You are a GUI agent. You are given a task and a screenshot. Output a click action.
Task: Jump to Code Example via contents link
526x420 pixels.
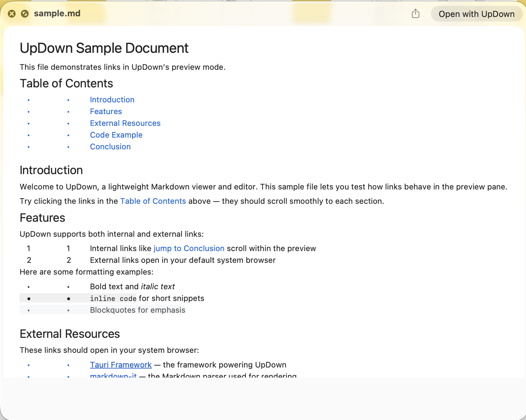click(116, 135)
